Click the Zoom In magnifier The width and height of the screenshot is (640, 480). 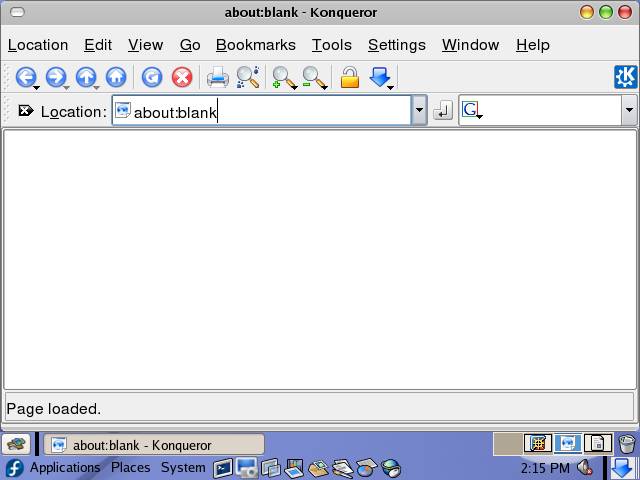coord(284,78)
